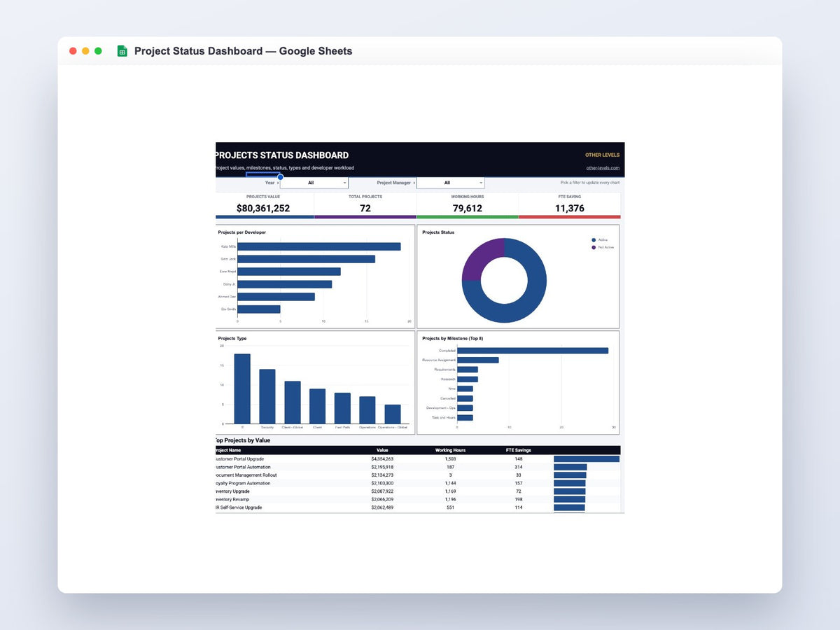The width and height of the screenshot is (840, 630).
Task: Click the Security bar in Projects Type
Action: (267, 396)
